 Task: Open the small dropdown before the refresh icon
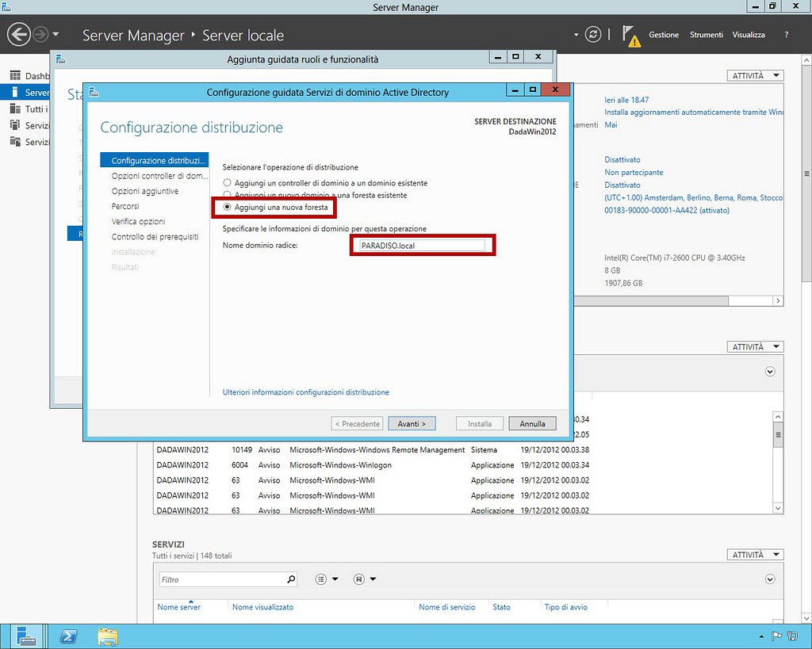[x=576, y=35]
